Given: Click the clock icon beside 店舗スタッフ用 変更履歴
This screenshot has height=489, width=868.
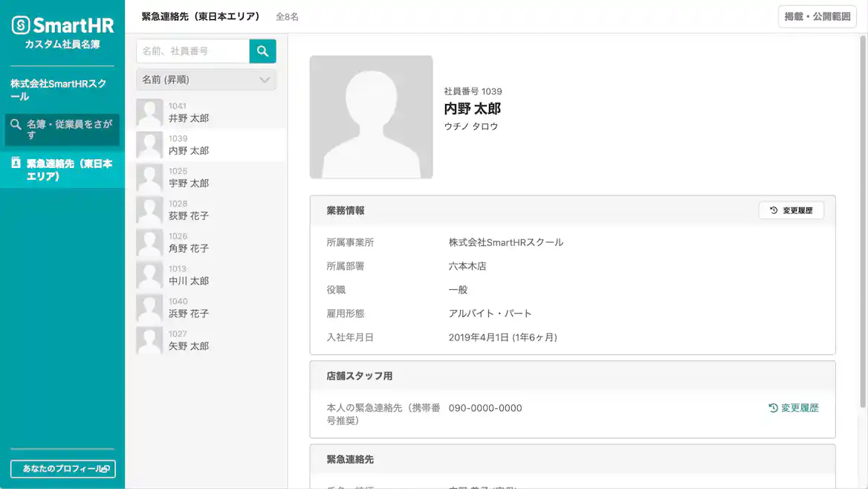Looking at the screenshot, I should (771, 407).
